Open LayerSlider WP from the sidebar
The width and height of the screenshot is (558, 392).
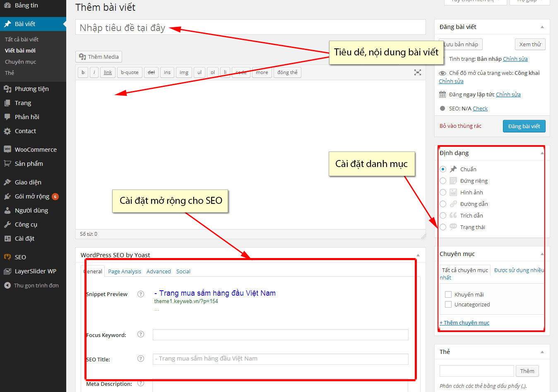pos(33,271)
